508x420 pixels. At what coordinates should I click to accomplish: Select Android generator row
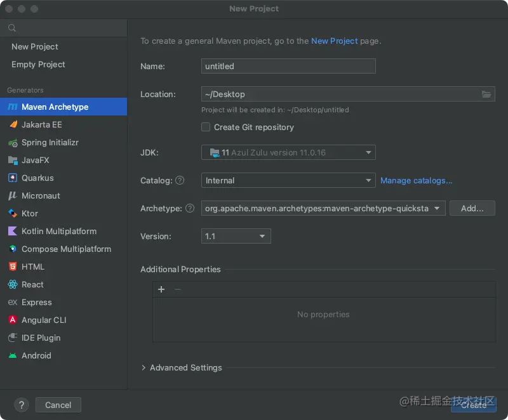63,356
